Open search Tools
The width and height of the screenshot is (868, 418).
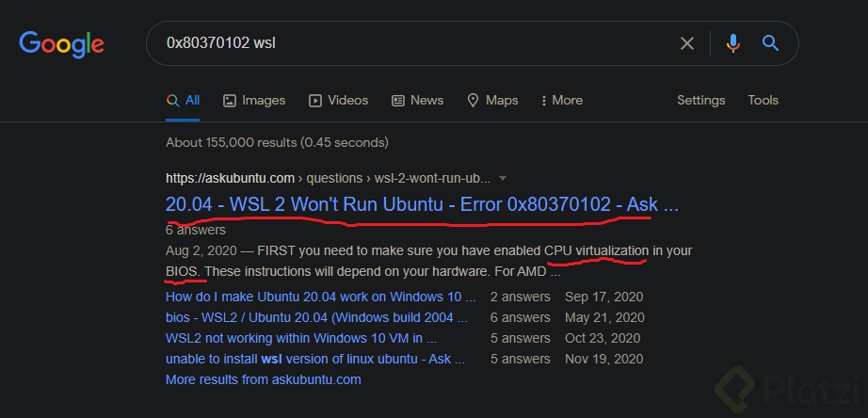pos(763,100)
